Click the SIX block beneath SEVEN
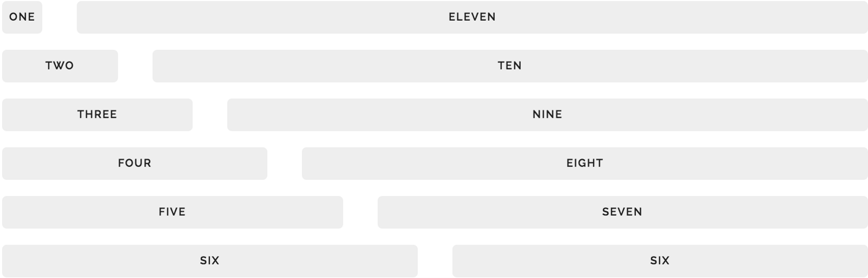This screenshot has height=278, width=868. (660, 261)
